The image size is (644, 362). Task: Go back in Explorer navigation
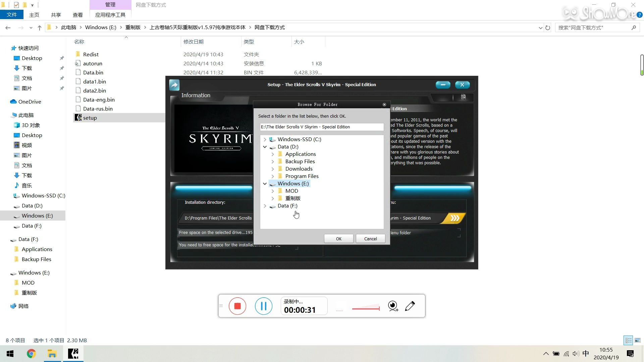tap(8, 27)
